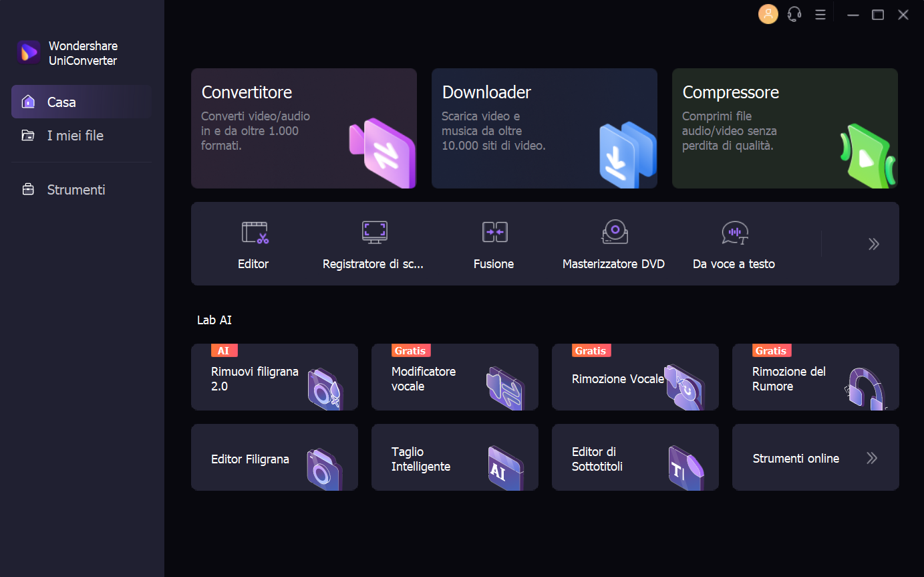Click the I miei file folder icon
924x577 pixels.
pyautogui.click(x=28, y=135)
